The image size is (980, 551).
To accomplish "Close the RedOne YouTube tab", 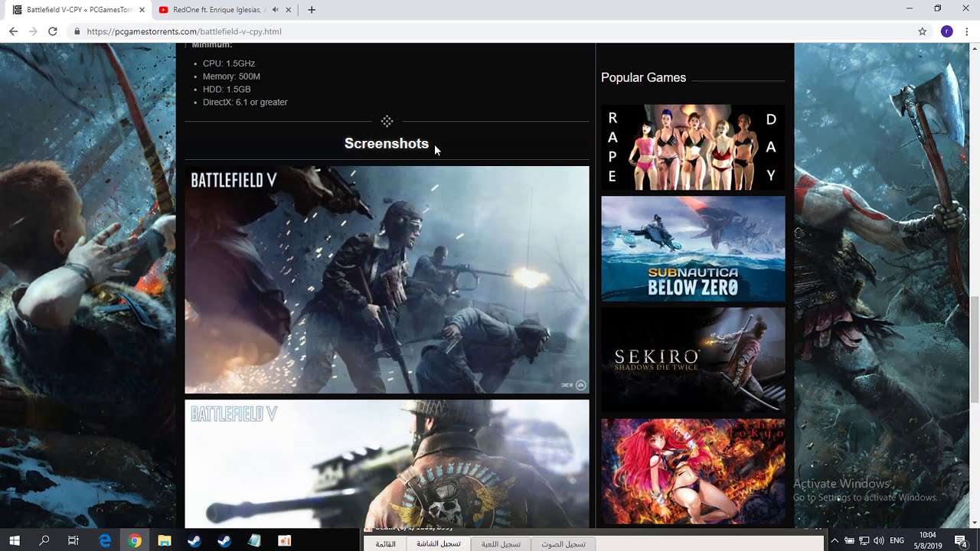I will click(x=288, y=10).
